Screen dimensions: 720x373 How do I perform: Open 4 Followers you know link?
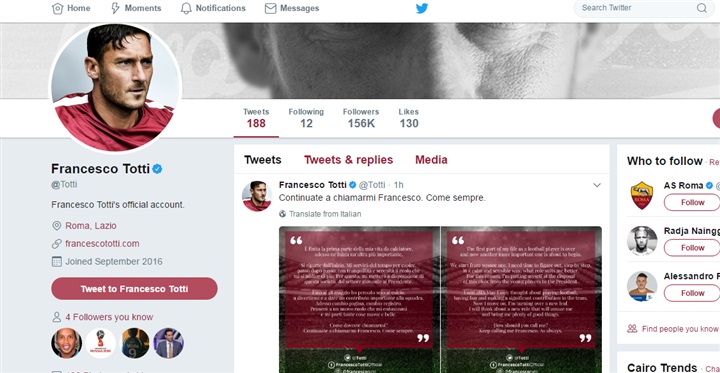109,317
